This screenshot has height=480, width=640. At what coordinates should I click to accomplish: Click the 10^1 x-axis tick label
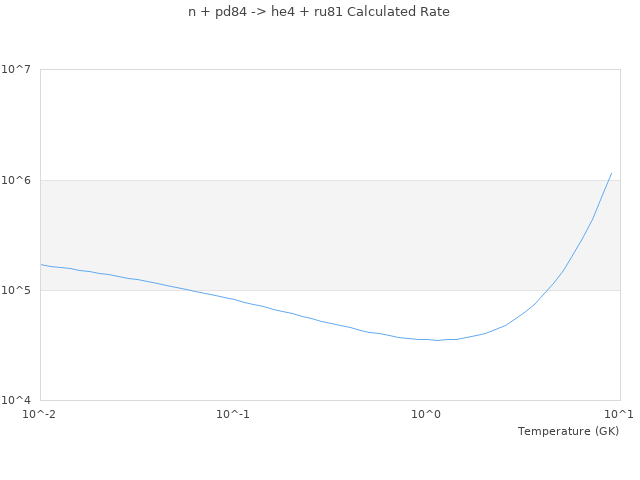point(619,414)
